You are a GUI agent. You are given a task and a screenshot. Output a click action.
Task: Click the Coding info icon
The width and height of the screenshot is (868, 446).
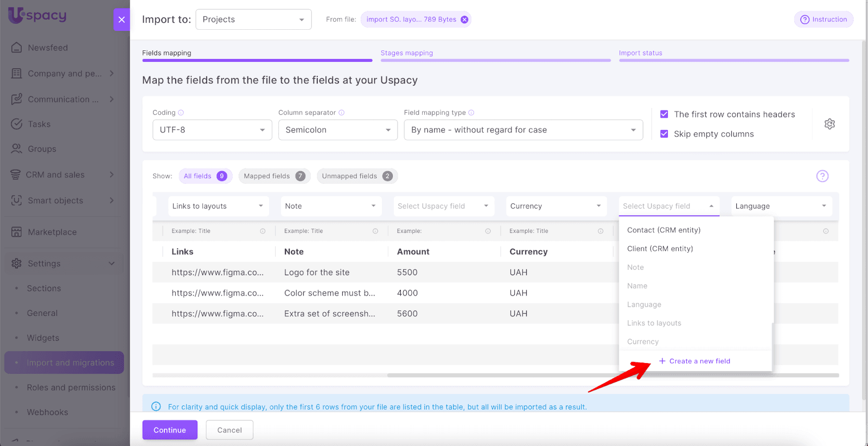pyautogui.click(x=181, y=113)
